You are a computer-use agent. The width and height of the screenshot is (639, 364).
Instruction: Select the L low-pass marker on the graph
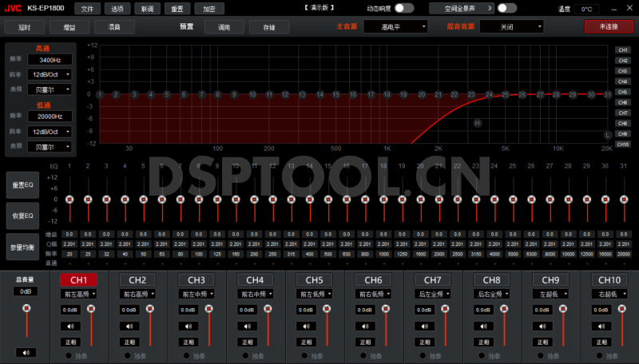pyautogui.click(x=607, y=135)
